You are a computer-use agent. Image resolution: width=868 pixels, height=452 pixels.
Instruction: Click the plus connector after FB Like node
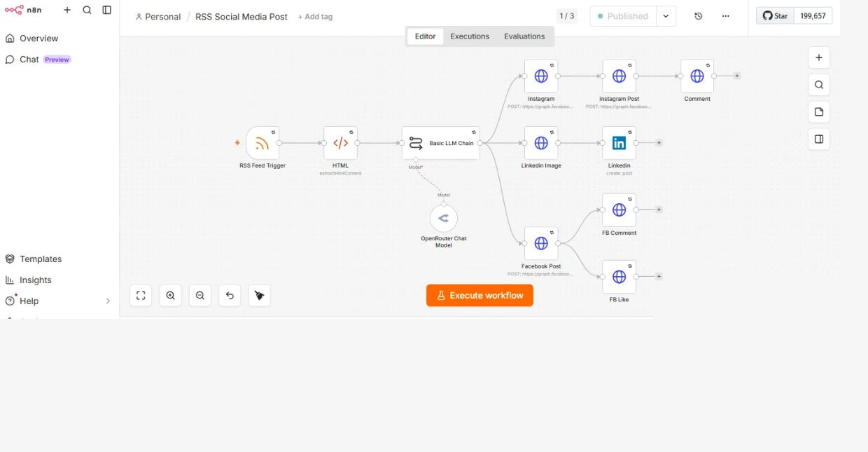pos(659,277)
